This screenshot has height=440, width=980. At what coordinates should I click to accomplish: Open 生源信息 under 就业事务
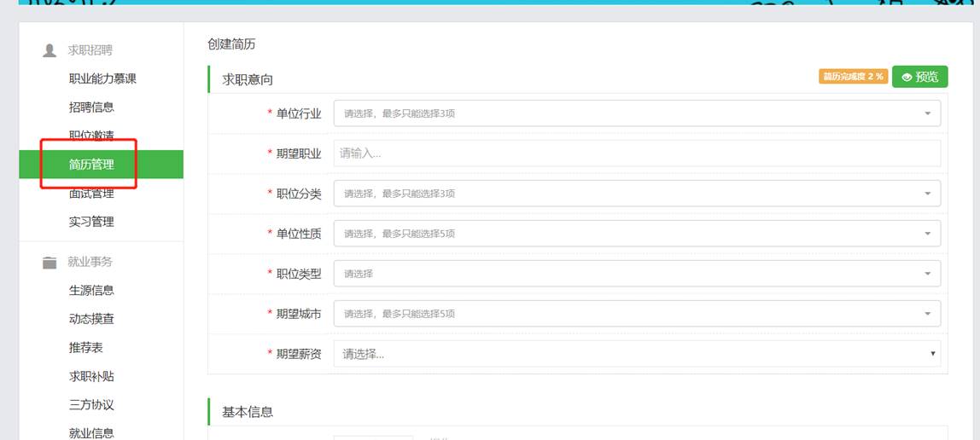(91, 290)
